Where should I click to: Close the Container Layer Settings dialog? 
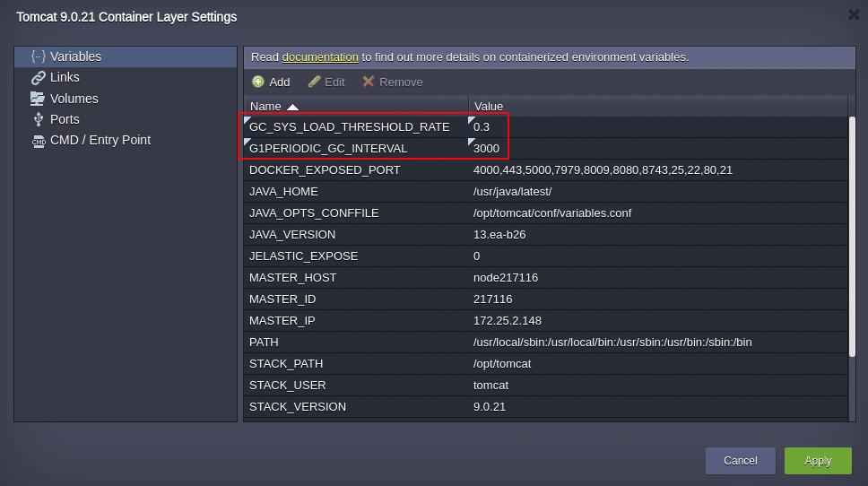(854, 15)
